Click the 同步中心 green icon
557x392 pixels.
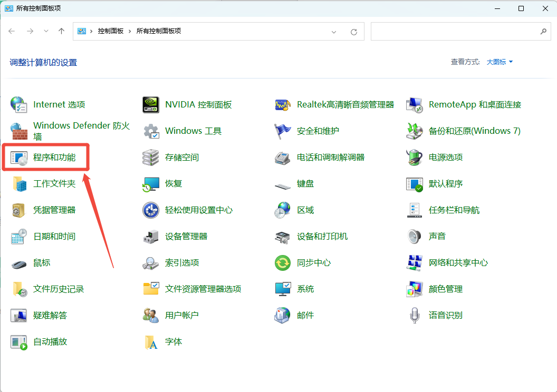pos(283,263)
